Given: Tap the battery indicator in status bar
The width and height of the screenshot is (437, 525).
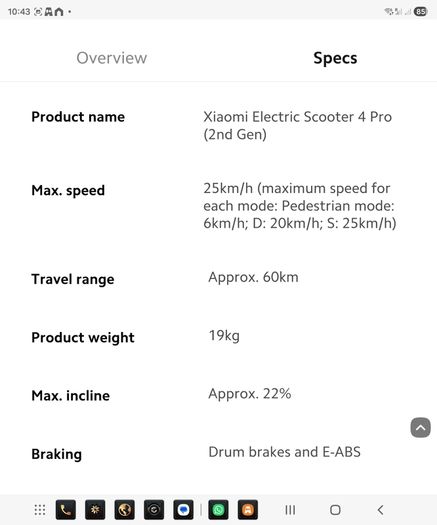Looking at the screenshot, I should [421, 11].
